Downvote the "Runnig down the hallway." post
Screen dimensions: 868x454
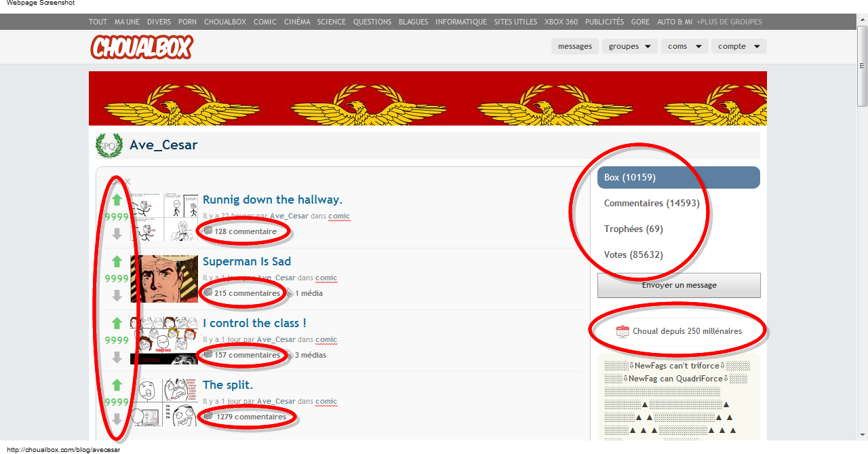click(x=117, y=233)
